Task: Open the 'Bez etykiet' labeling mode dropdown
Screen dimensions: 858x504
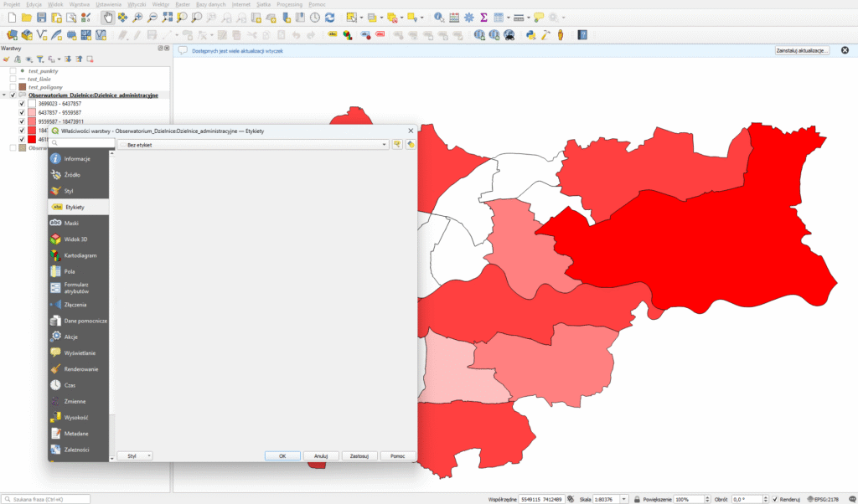Action: 252,145
